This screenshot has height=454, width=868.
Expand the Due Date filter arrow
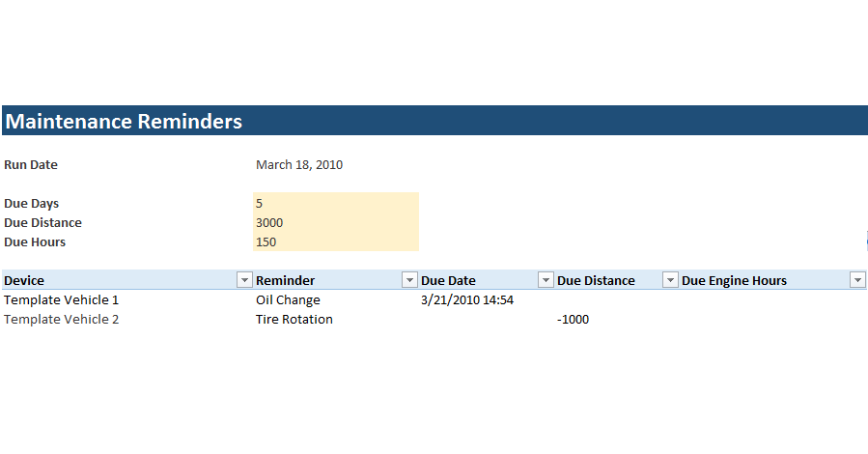(x=546, y=280)
